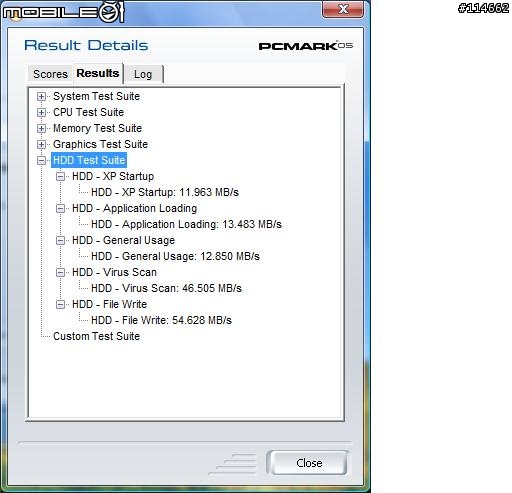The width and height of the screenshot is (512, 493).
Task: Collapse the HDD - File Write branch
Action: [60, 305]
